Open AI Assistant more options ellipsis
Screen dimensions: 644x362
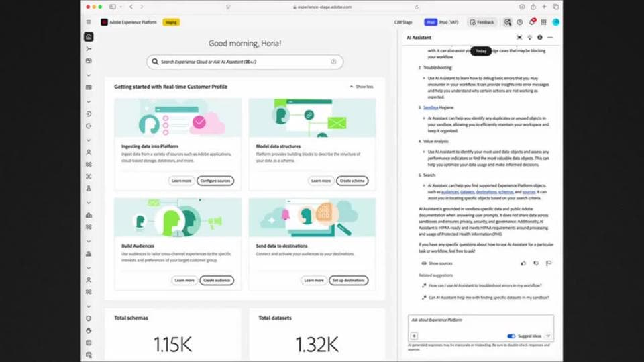pyautogui.click(x=550, y=38)
